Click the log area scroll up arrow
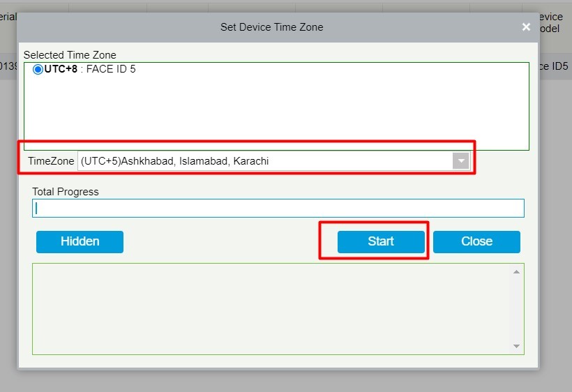 click(x=516, y=272)
